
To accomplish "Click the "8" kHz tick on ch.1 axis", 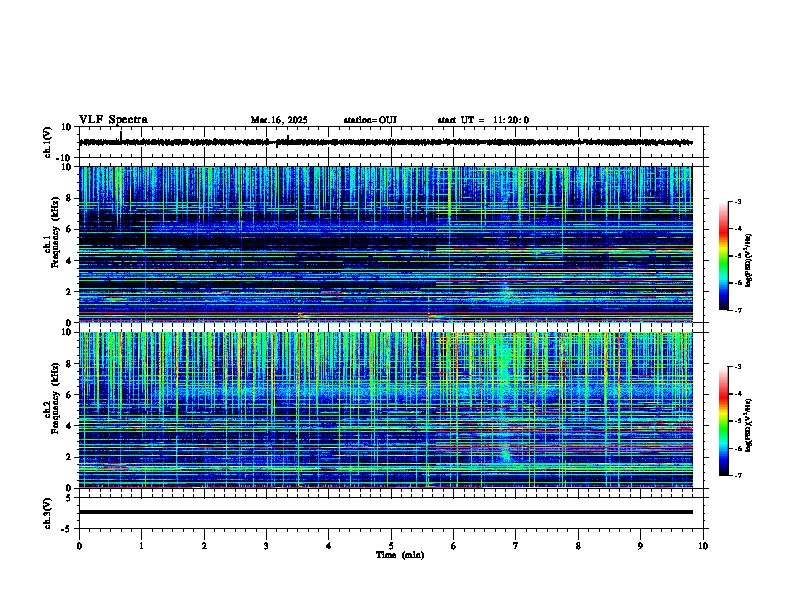I will pyautogui.click(x=70, y=198).
